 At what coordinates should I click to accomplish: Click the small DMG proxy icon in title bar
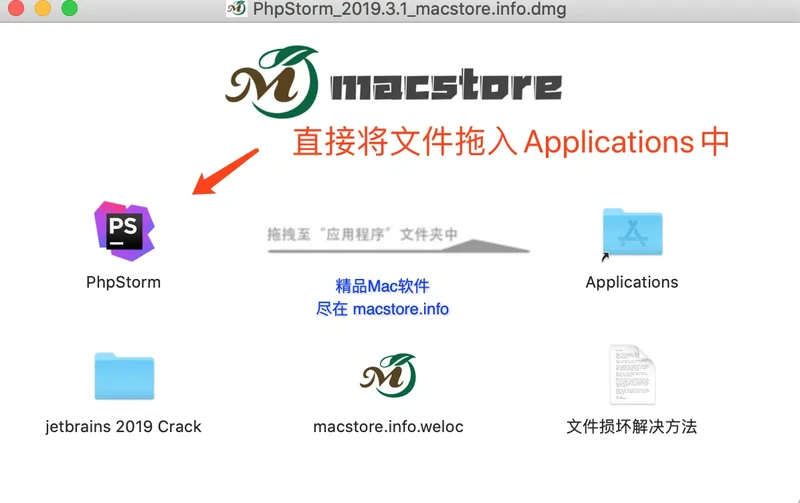coord(236,9)
